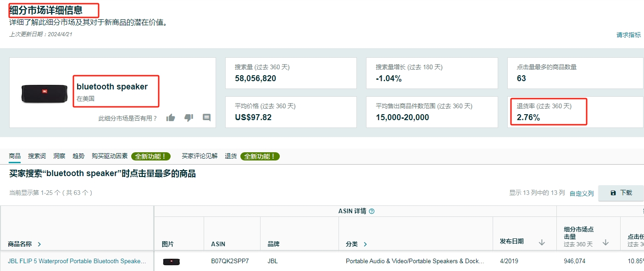Open the comment feedback icon
Screen dimensions: 644x271
point(206,118)
